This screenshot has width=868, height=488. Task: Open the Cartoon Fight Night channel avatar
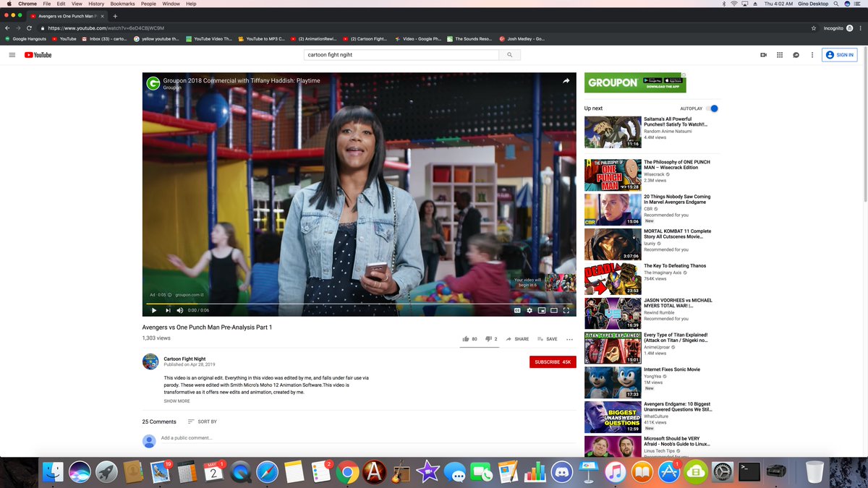(x=150, y=361)
